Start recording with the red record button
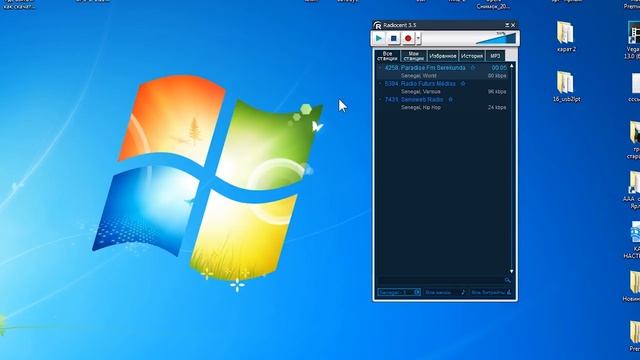 coord(408,38)
